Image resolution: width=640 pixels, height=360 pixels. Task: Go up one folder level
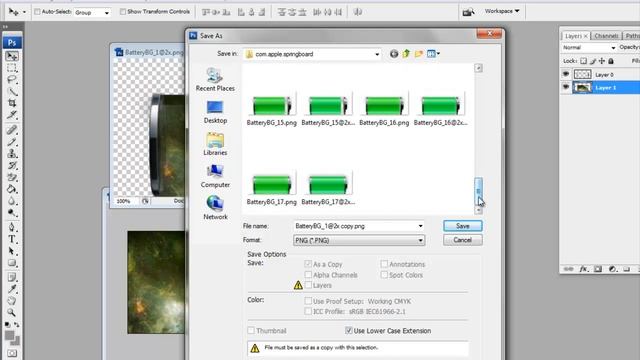click(x=406, y=54)
